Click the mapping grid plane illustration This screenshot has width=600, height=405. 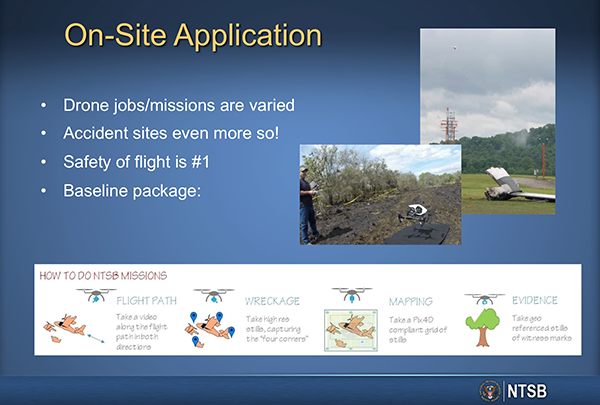coord(351,330)
